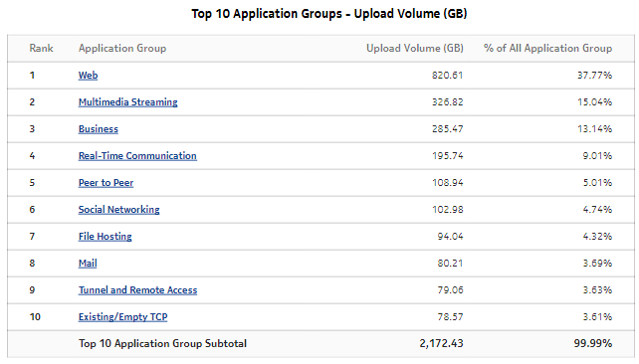This screenshot has height=364, width=639.
Task: Select the 15.04% percentage cell
Action: (x=594, y=102)
